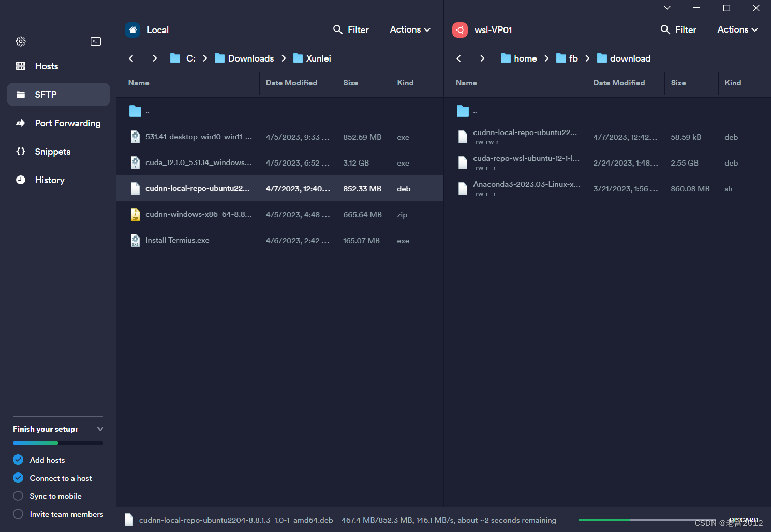The height and width of the screenshot is (532, 771).
Task: Open a new terminal from the sidebar icon
Action: [x=95, y=41]
